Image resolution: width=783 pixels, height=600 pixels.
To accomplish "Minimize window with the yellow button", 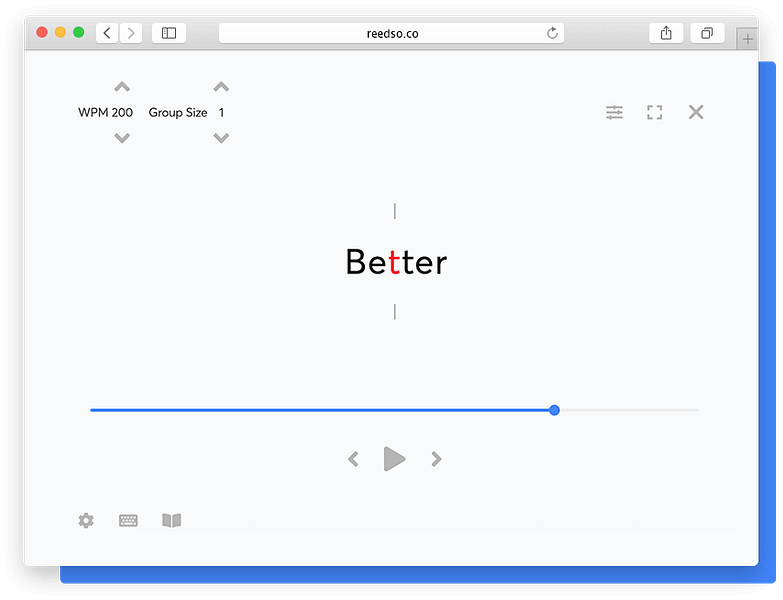I will point(60,32).
